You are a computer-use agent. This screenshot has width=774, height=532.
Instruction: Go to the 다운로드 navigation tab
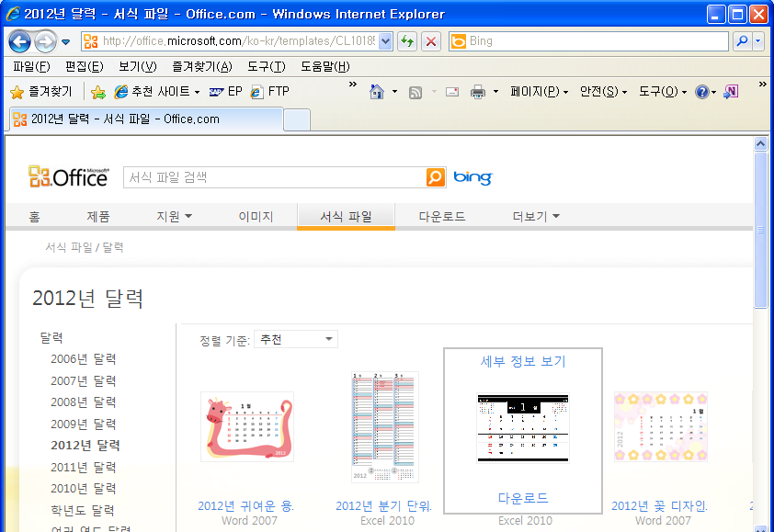tap(442, 217)
